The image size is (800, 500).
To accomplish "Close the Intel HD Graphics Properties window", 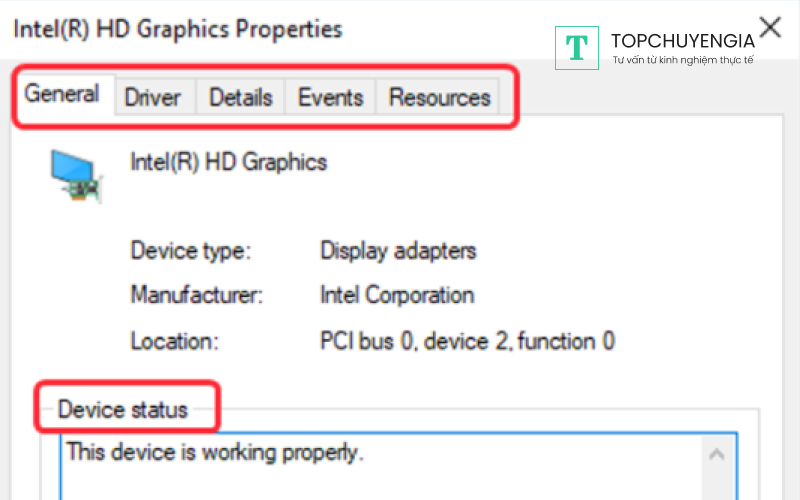I will (770, 27).
